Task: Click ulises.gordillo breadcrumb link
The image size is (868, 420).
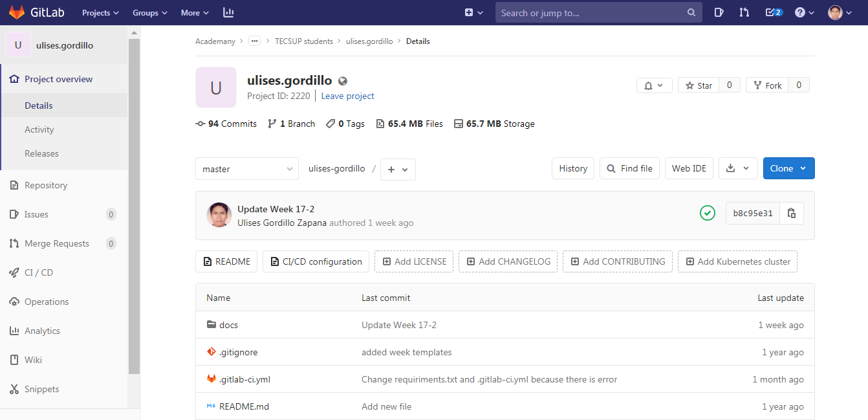Action: 369,41
